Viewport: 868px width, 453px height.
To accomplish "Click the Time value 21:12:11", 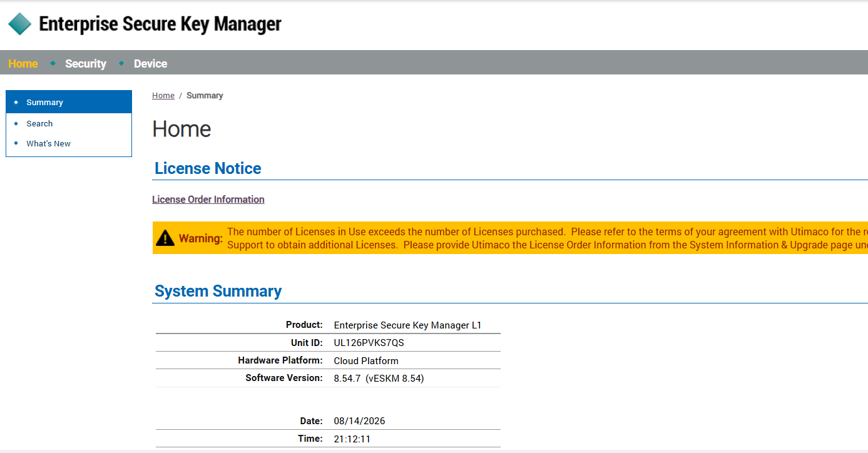I will click(352, 439).
